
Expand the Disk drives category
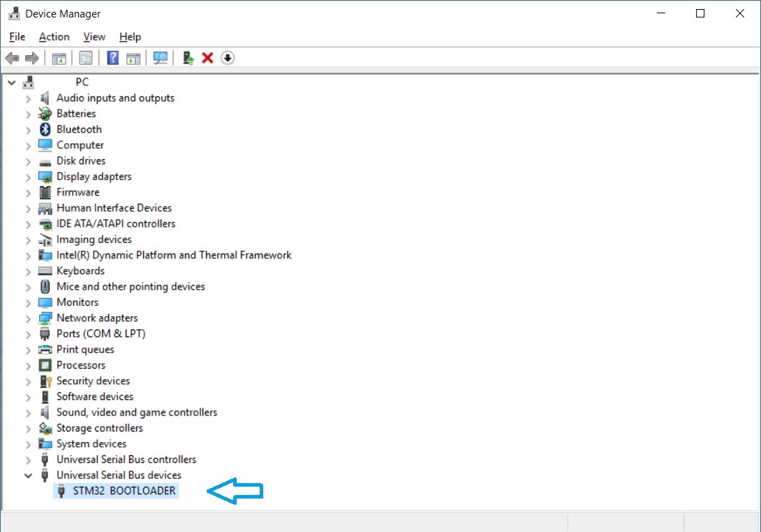[28, 161]
